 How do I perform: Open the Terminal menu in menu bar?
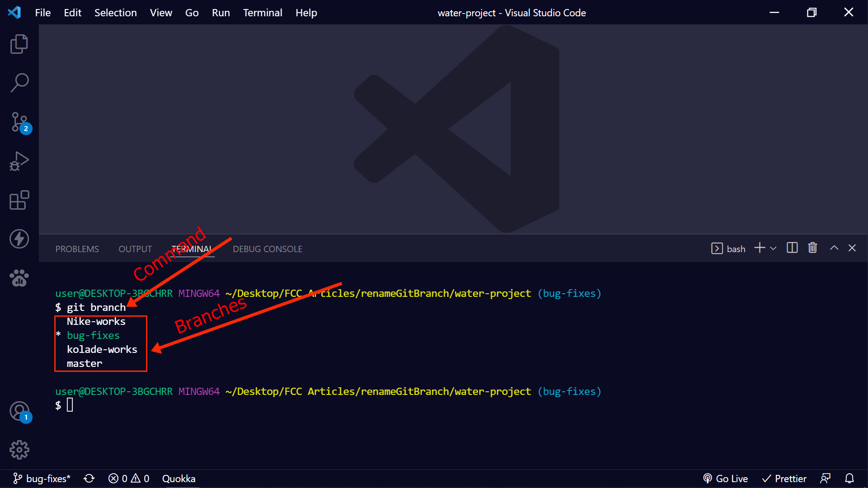tap(262, 13)
